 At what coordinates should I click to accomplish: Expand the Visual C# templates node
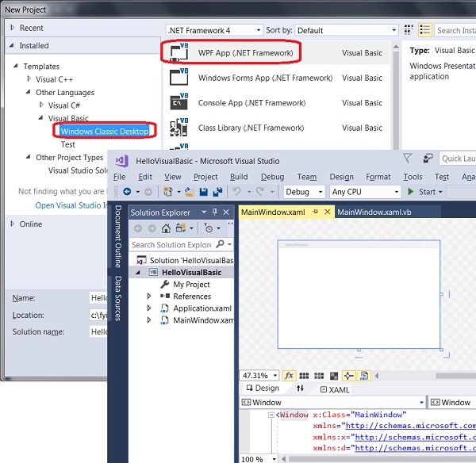(x=41, y=105)
